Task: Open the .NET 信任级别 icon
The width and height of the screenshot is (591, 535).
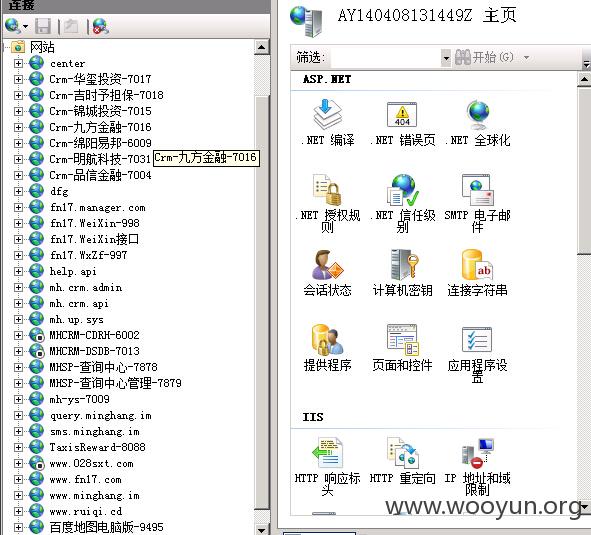Action: [x=402, y=190]
